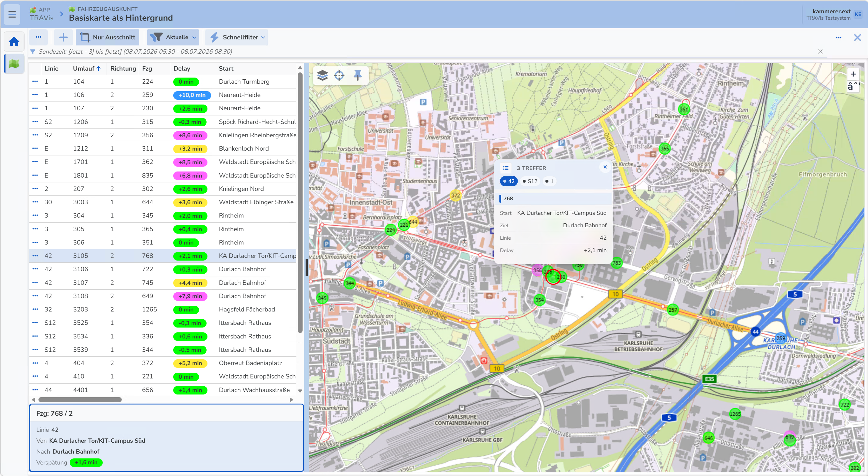Expand the Aktuelle filter dropdown
Viewport: 868px width, 476px height.
173,37
